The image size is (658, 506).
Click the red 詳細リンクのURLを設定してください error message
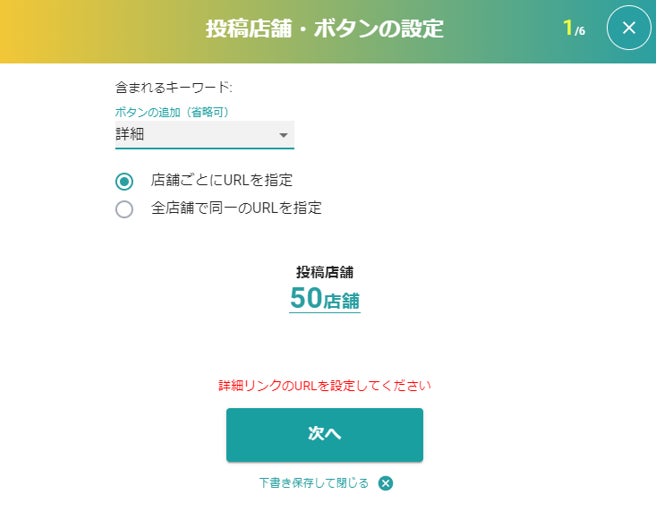tap(325, 385)
